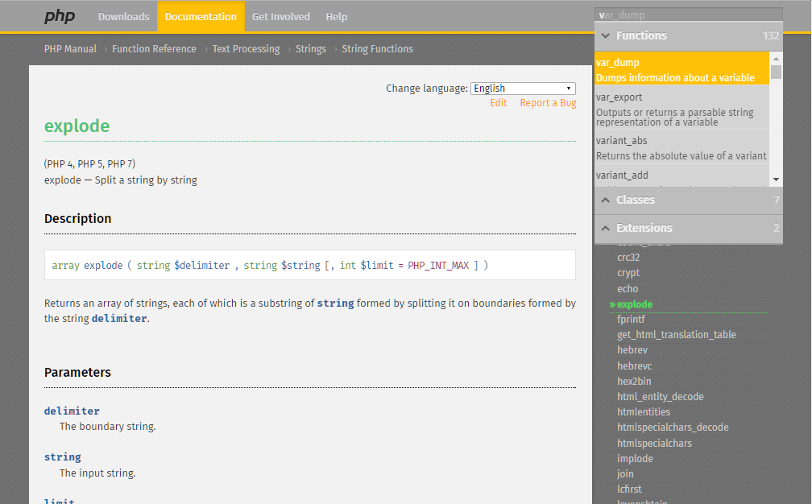Screen dimensions: 812x504
Task: Open implode in sidebar list
Action: pyautogui.click(x=635, y=459)
